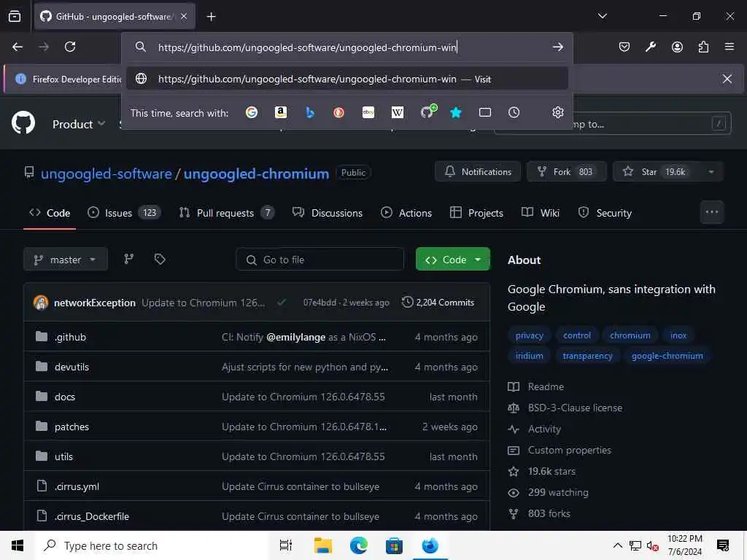
Task: Click the GitHub Octocat logo
Action: pyautogui.click(x=23, y=122)
